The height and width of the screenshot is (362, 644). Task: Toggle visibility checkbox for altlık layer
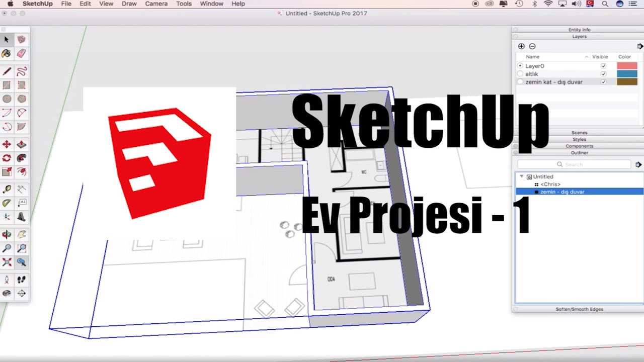pyautogui.click(x=603, y=74)
